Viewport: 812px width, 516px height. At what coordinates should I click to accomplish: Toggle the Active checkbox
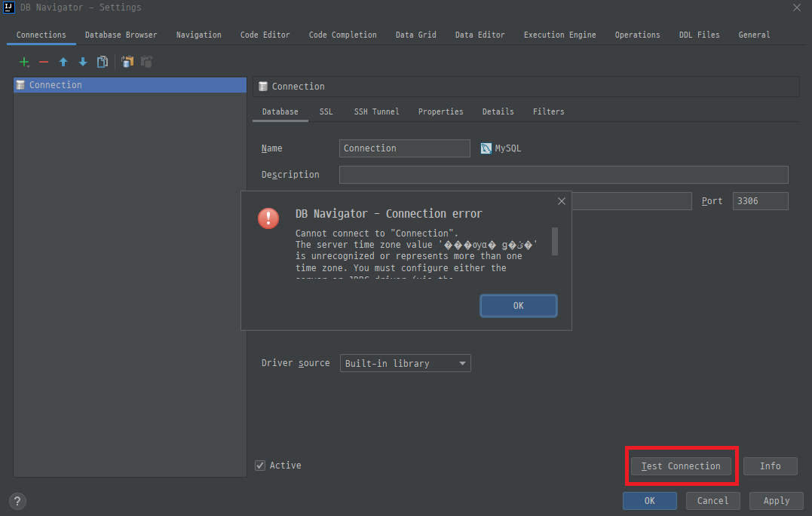(260, 466)
